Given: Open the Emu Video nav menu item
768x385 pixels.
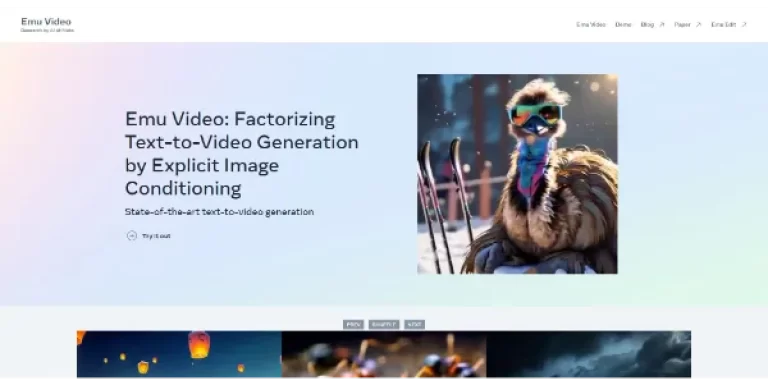Looking at the screenshot, I should click(x=591, y=24).
